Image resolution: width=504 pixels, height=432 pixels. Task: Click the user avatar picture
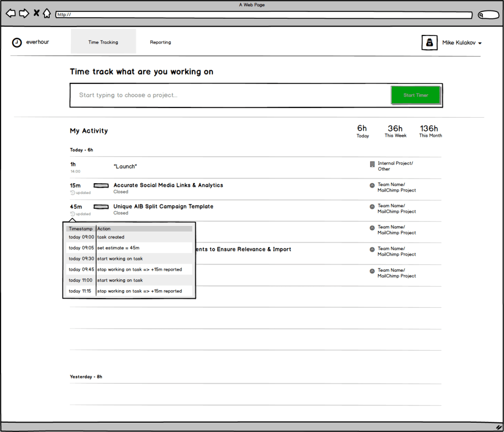point(429,43)
